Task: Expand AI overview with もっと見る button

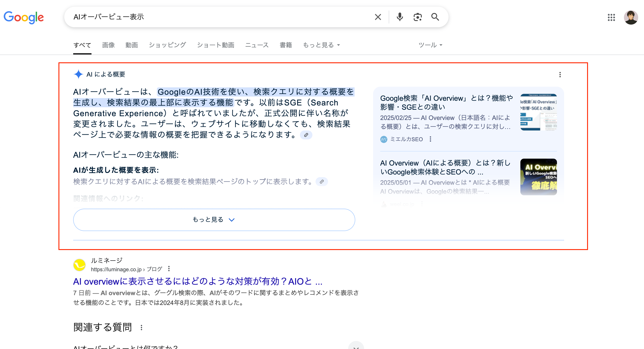Action: pos(214,220)
